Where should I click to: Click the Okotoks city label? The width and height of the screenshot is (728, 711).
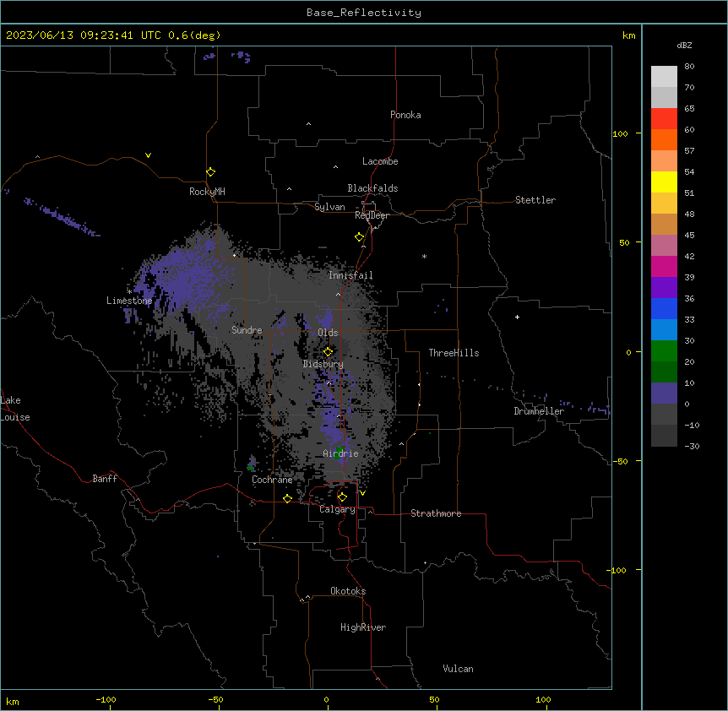(x=348, y=591)
